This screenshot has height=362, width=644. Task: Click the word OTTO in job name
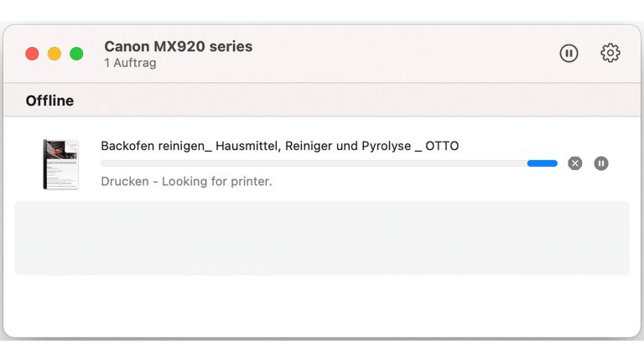[x=442, y=146]
